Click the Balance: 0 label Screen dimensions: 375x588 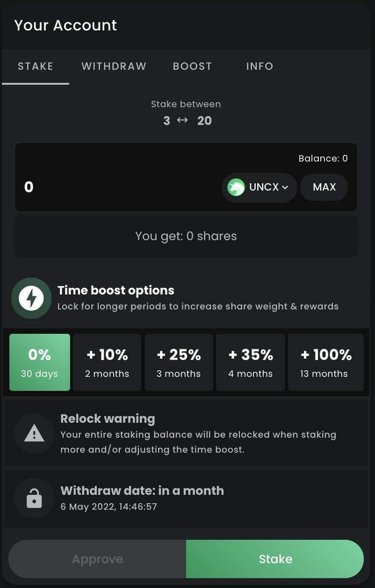coord(323,158)
